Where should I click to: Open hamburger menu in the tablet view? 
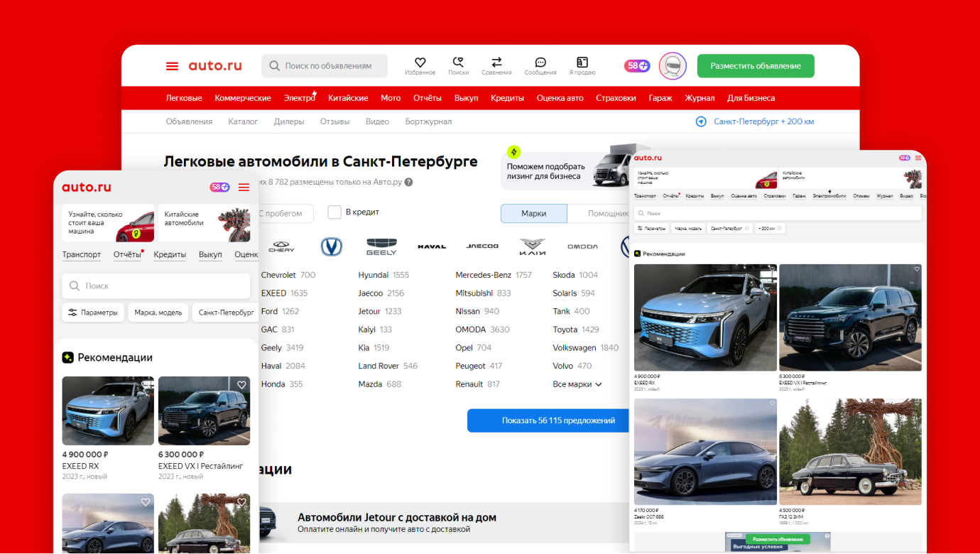pyautogui.click(x=918, y=158)
